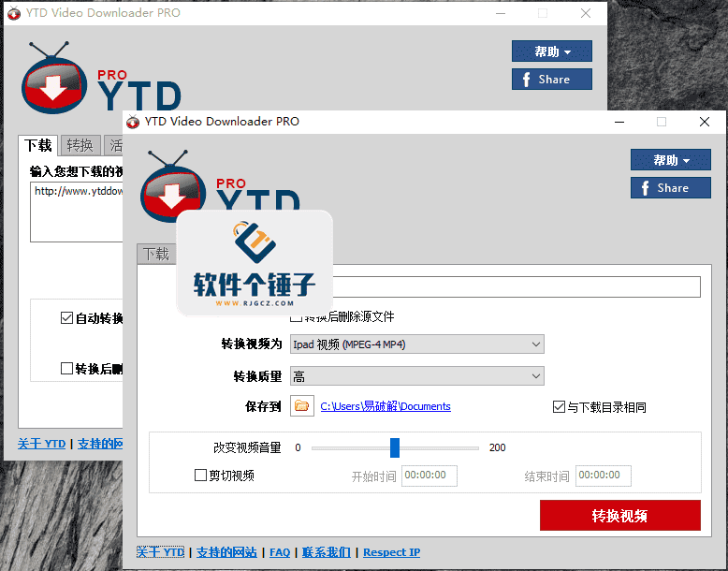Toggle 转换后删除源文件 checkbox in front window
This screenshot has width=728, height=571.
pos(297,317)
